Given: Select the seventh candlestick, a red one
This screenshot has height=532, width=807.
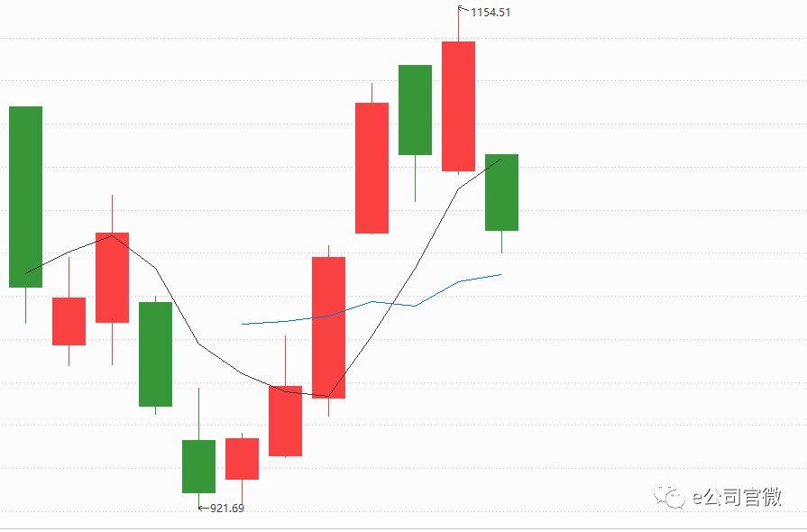Looking at the screenshot, I should [x=285, y=421].
